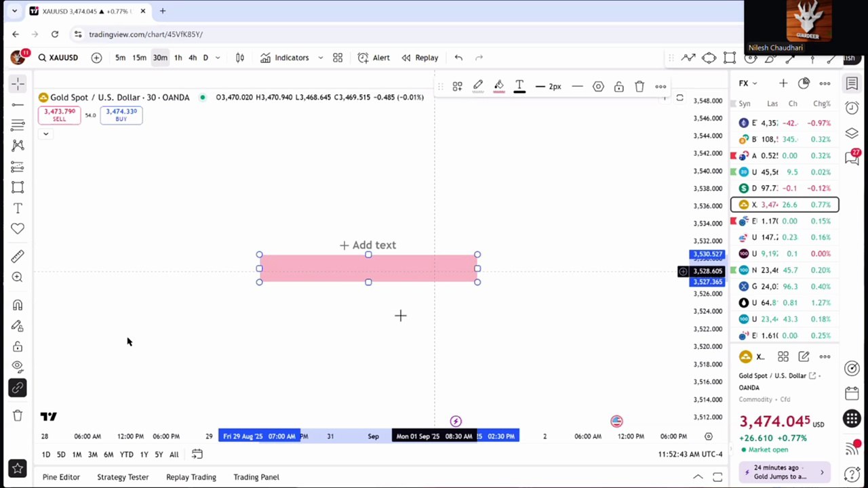
Task: Switch to the 15m timeframe
Action: (139, 58)
